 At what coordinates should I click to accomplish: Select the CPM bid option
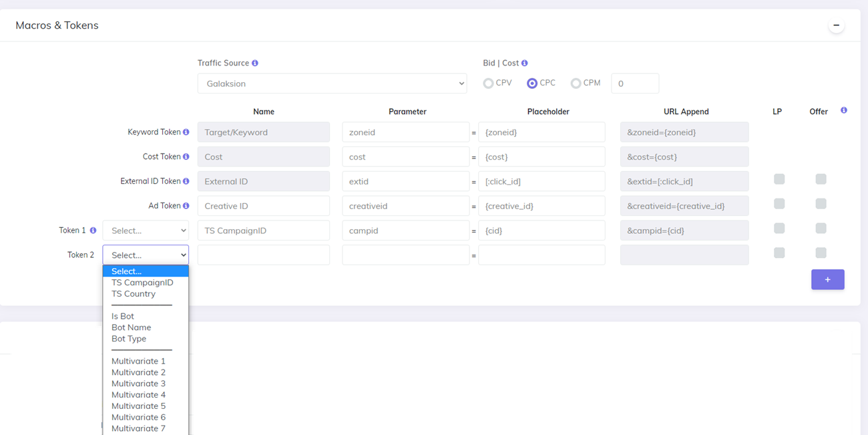tap(576, 84)
